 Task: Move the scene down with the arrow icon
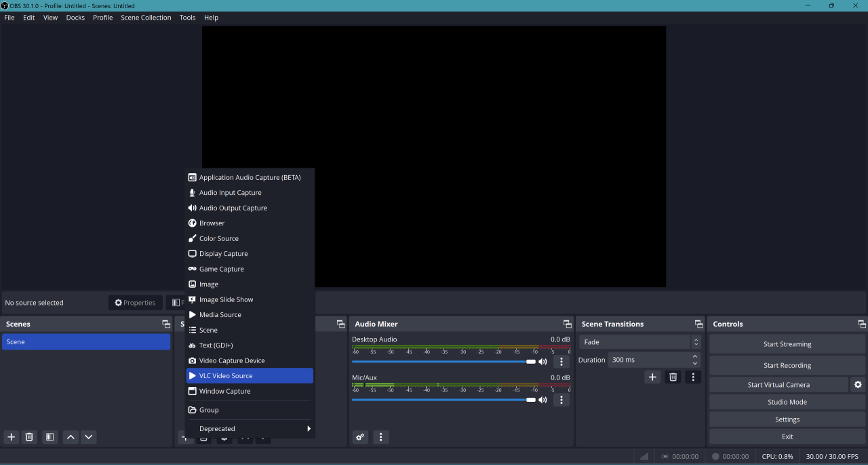[88, 437]
